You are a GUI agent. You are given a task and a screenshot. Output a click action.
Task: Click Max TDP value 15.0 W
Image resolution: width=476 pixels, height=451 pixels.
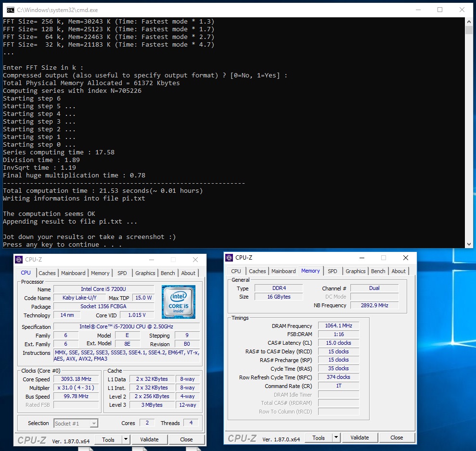[x=143, y=298]
